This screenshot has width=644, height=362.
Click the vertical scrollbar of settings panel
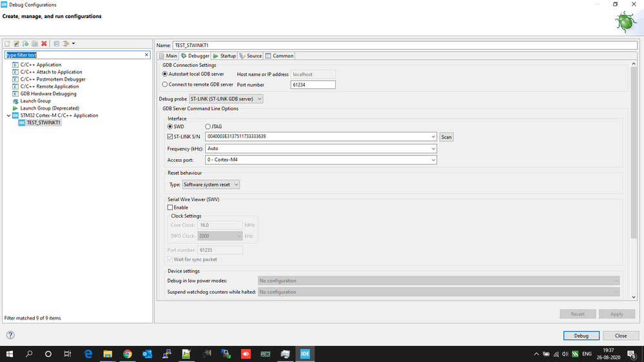click(634, 154)
